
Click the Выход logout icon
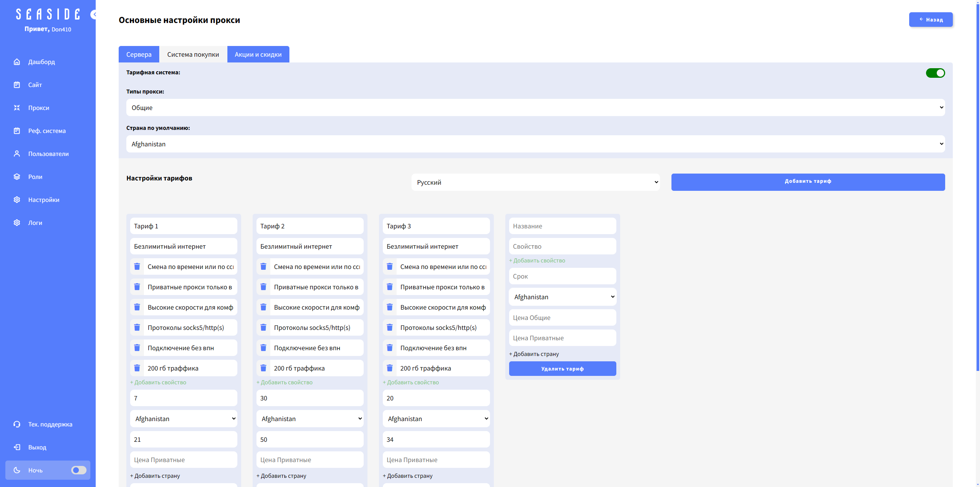[17, 447]
